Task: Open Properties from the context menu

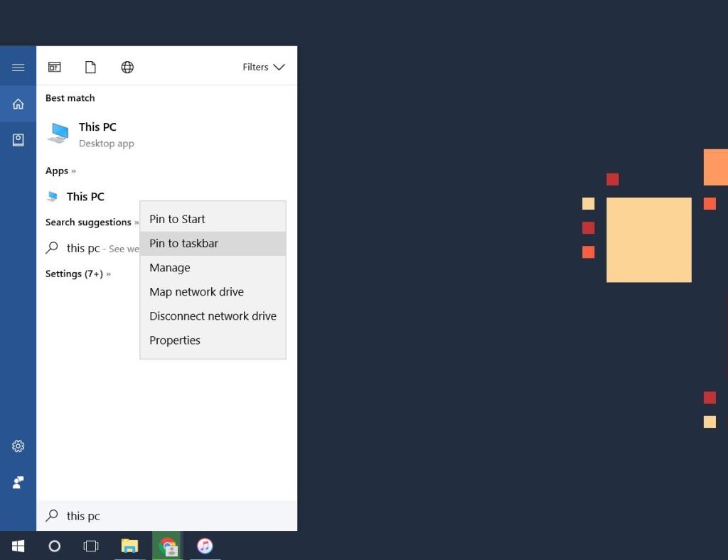Action: coord(175,340)
